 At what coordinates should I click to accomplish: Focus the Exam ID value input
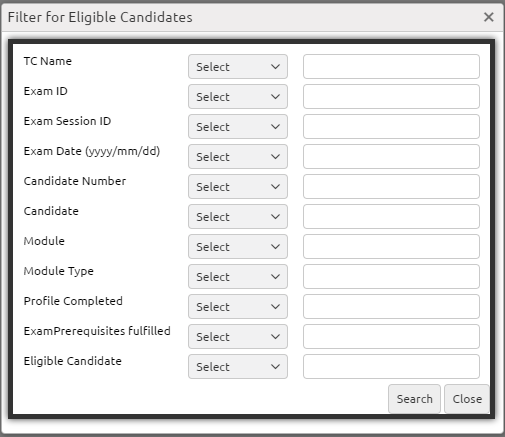[391, 97]
